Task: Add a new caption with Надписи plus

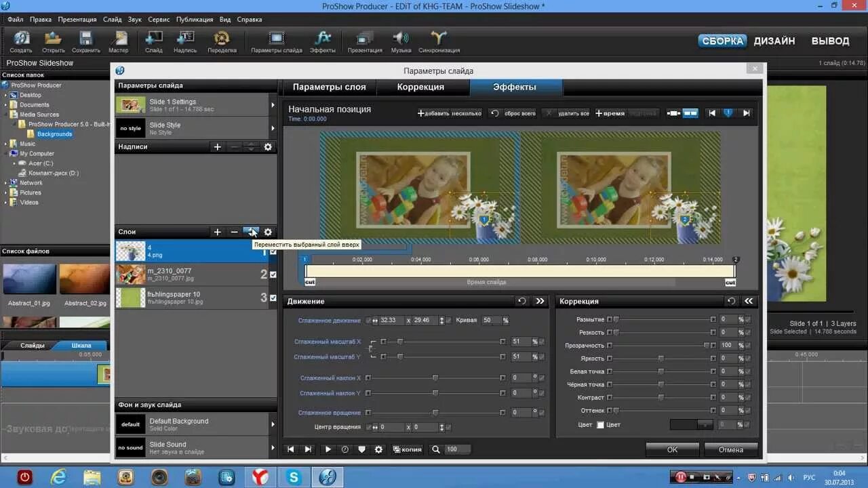Action: click(x=217, y=147)
